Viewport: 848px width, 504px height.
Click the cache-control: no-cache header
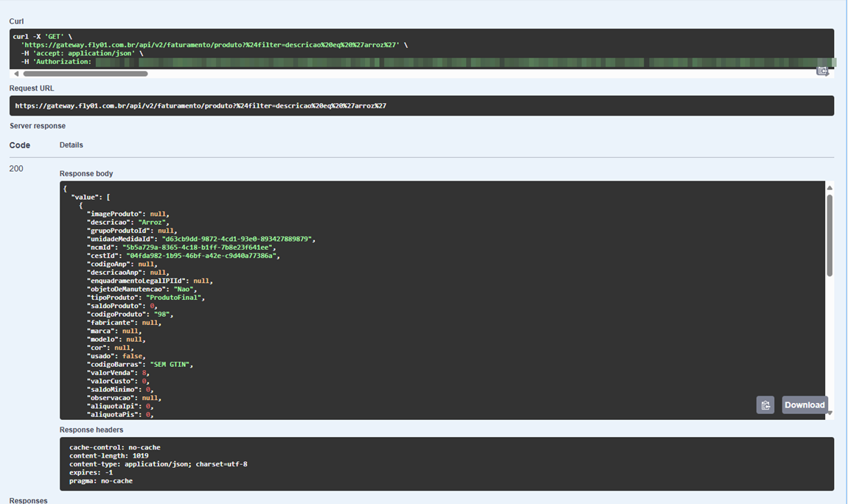click(114, 447)
